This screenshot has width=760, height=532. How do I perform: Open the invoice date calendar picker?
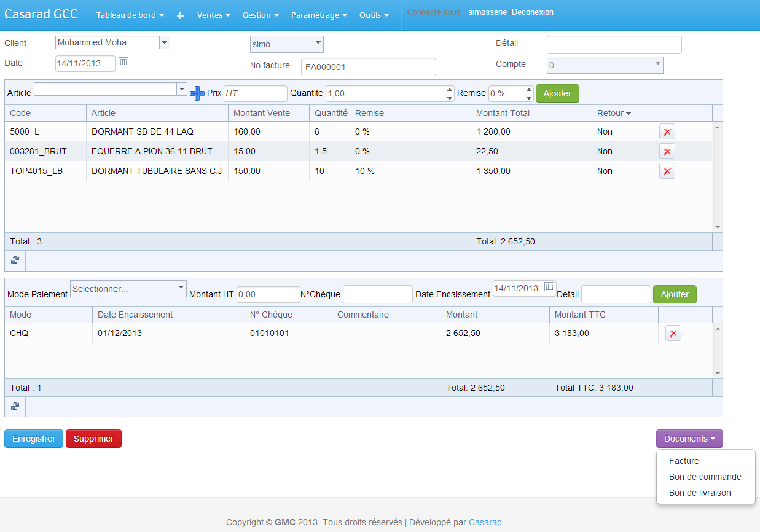tap(123, 61)
